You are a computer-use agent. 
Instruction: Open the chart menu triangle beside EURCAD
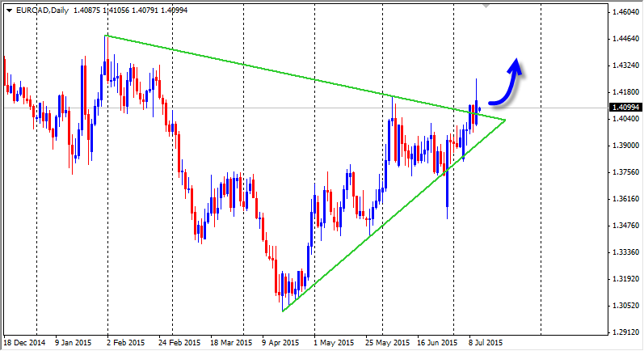coord(10,11)
